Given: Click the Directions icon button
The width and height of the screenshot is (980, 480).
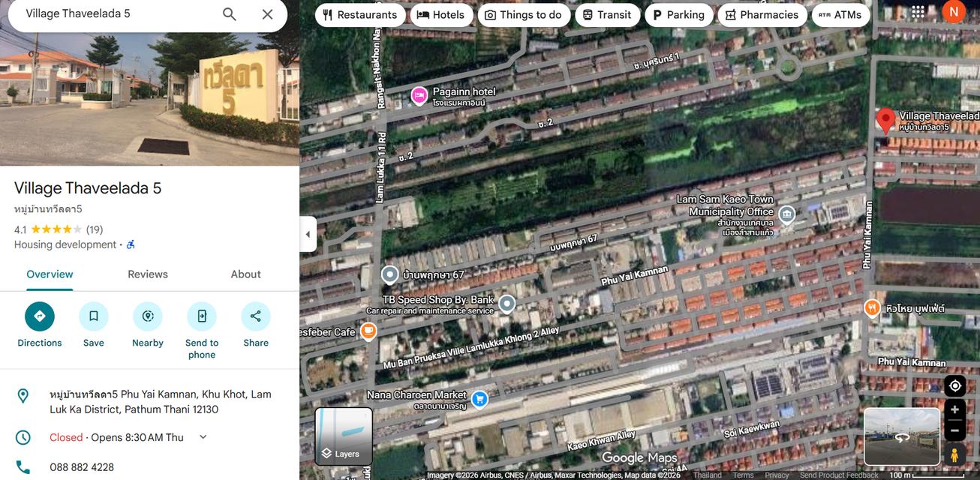Looking at the screenshot, I should point(40,316).
